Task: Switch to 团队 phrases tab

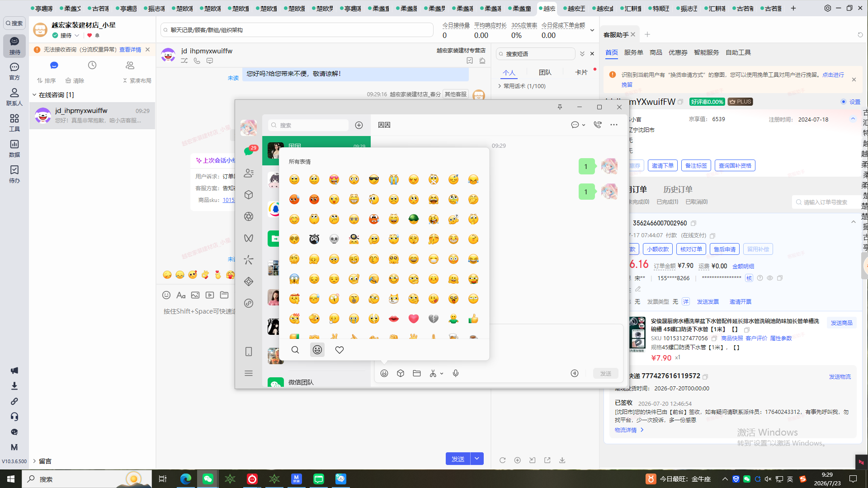Action: pos(545,72)
